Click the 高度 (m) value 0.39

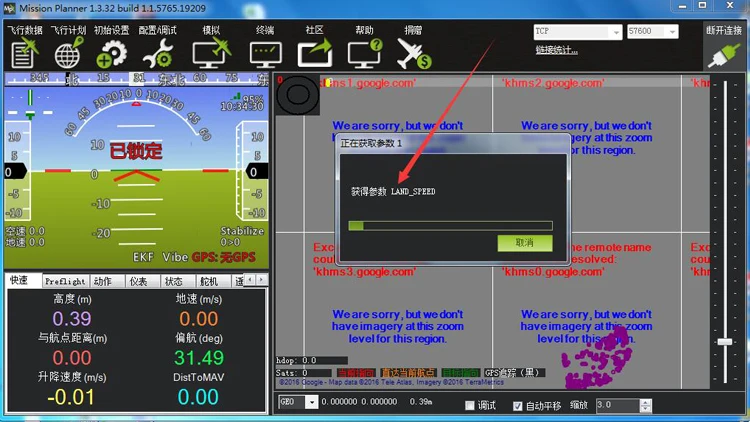click(72, 319)
